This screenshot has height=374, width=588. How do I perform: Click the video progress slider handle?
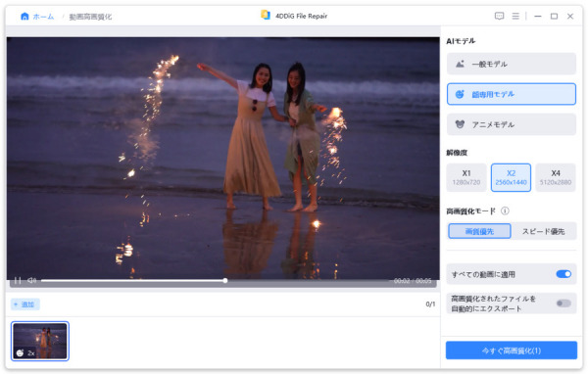click(x=225, y=280)
